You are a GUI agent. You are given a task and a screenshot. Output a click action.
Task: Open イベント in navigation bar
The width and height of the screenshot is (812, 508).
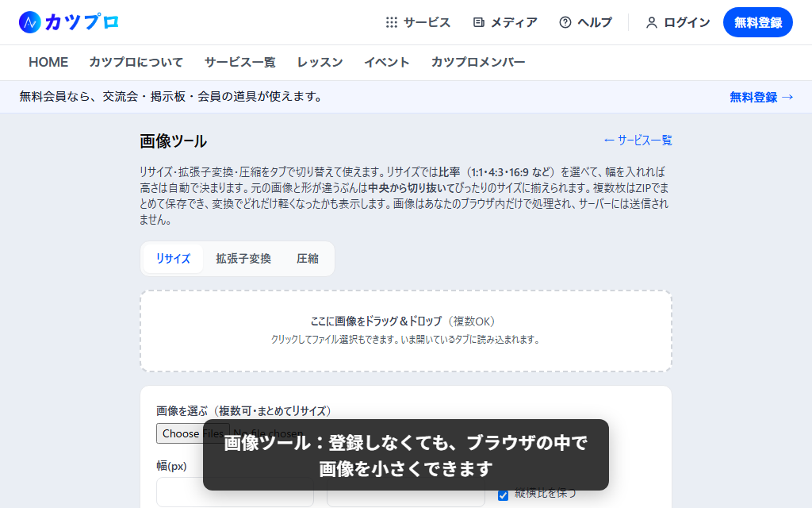[x=387, y=62]
